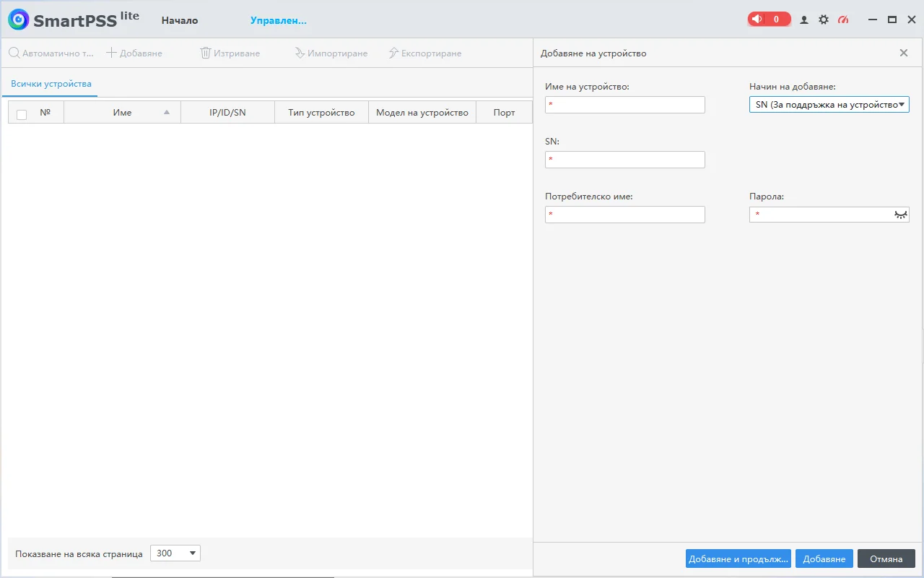Close the Добавяне на устройство panel
This screenshot has width=924, height=578.
(x=904, y=53)
